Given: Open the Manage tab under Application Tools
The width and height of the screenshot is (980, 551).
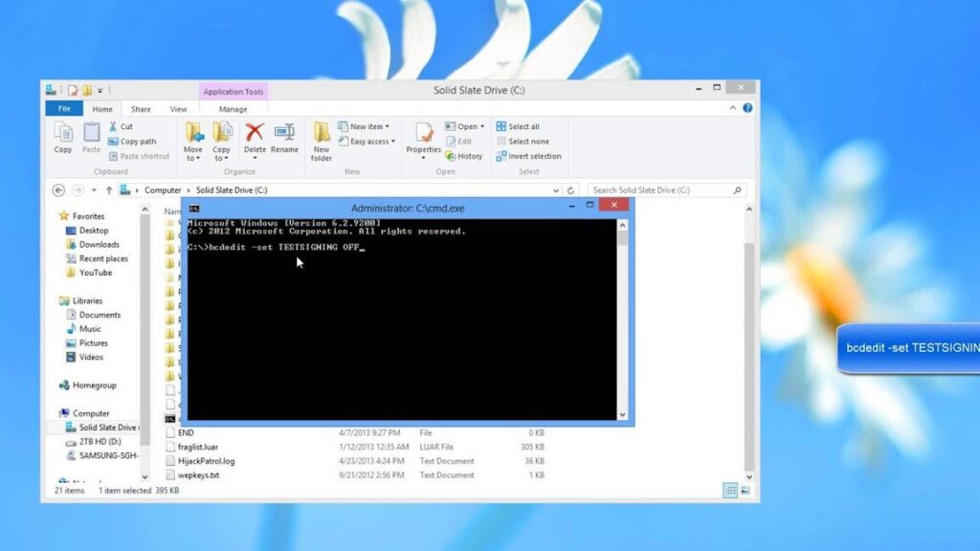Looking at the screenshot, I should point(233,108).
